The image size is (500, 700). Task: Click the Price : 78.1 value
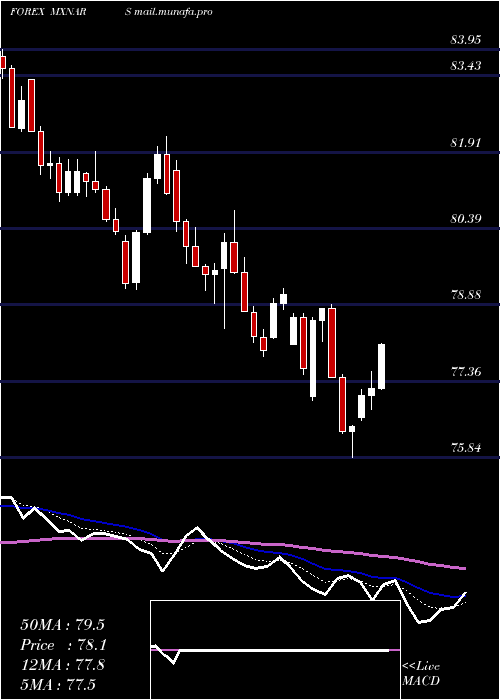click(x=62, y=645)
